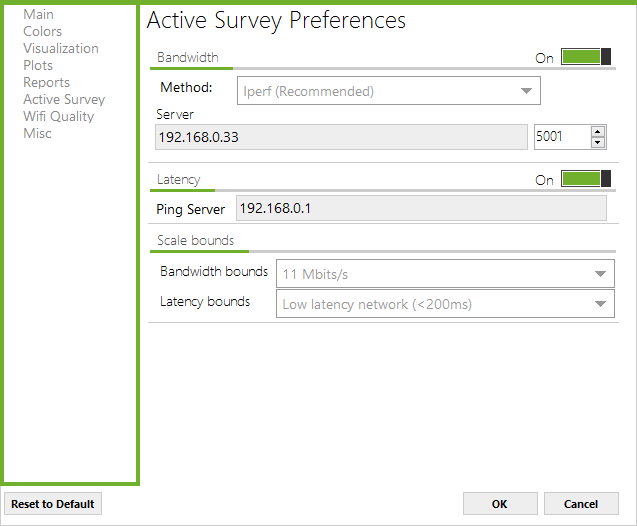Click the Method: label
This screenshot has height=526, width=637.
(186, 87)
